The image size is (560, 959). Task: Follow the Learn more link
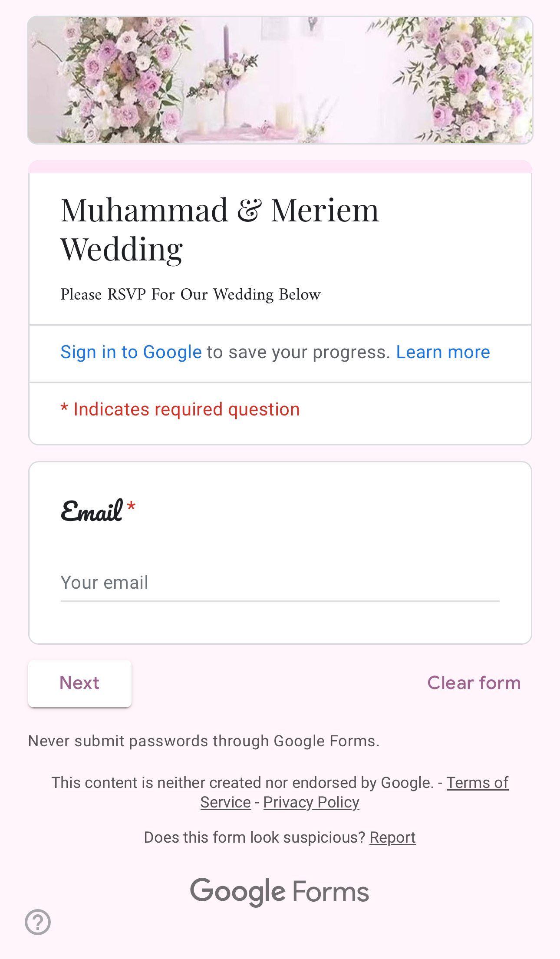(x=443, y=352)
